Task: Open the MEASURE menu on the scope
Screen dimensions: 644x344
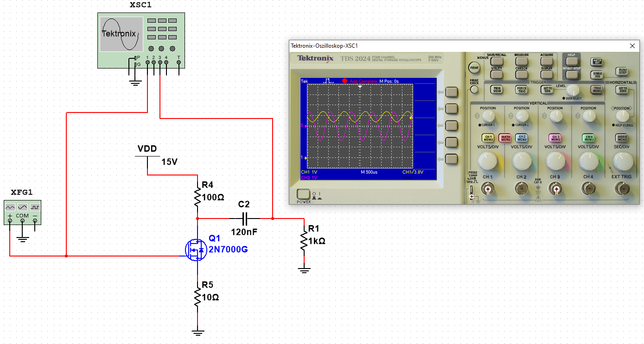Action: tap(522, 61)
